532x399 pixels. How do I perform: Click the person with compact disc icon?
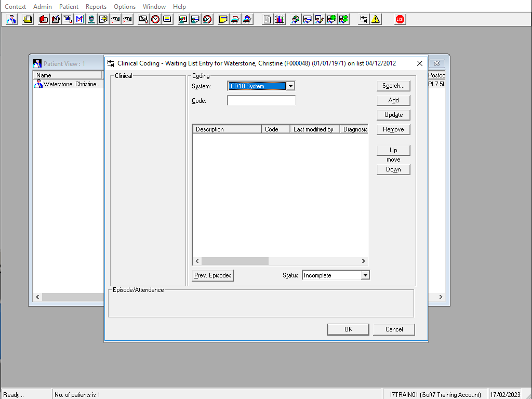(295, 19)
